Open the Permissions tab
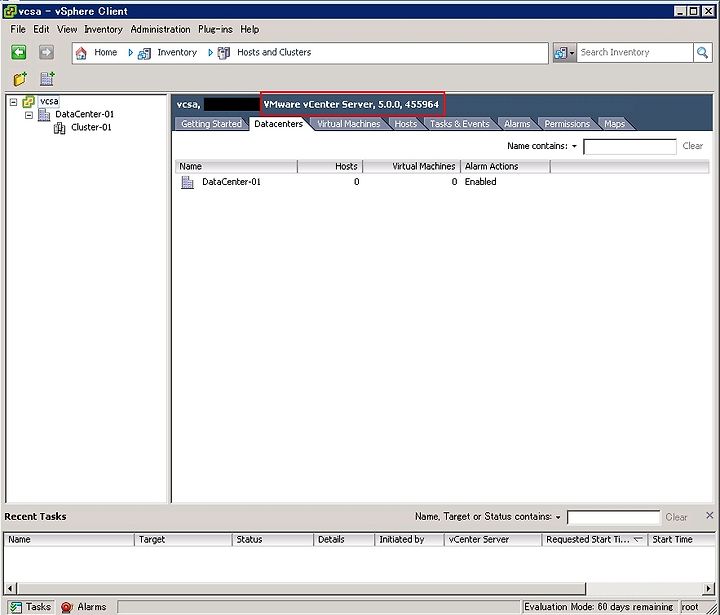Viewport: 720px width, 615px height. pyautogui.click(x=567, y=124)
